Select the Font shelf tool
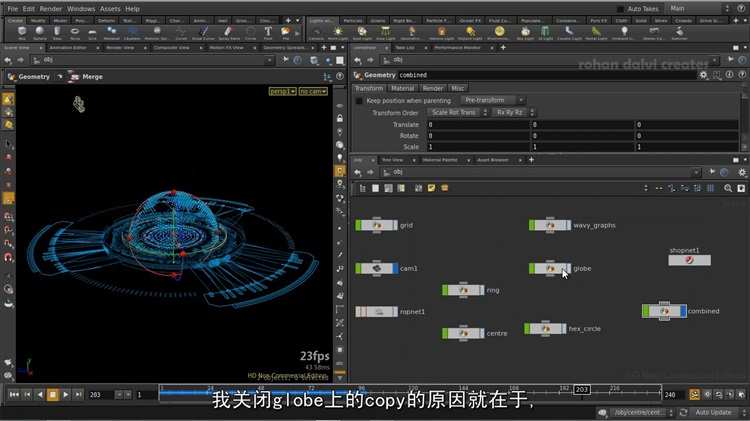This screenshot has width=750, height=421. point(269,32)
